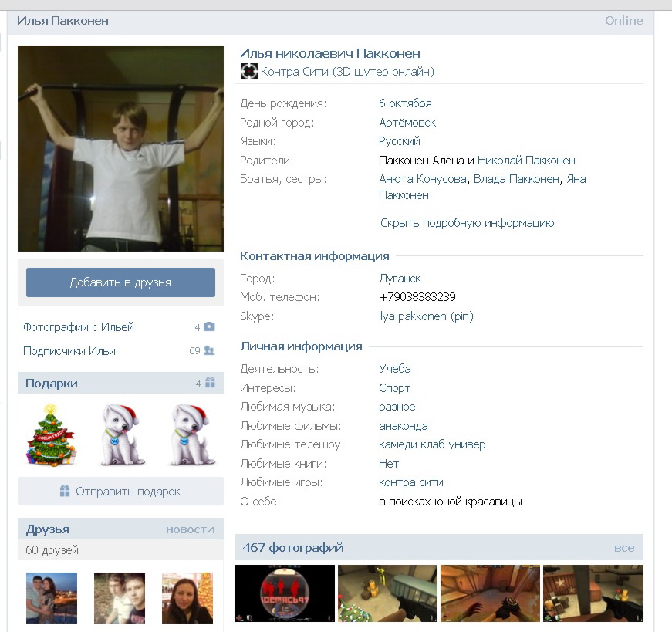The image size is (672, 632).
Task: Open the main profile photo
Action: tap(120, 148)
